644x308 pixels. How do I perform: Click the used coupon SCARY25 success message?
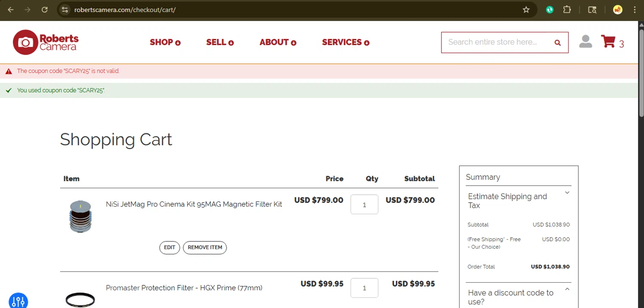pyautogui.click(x=61, y=91)
